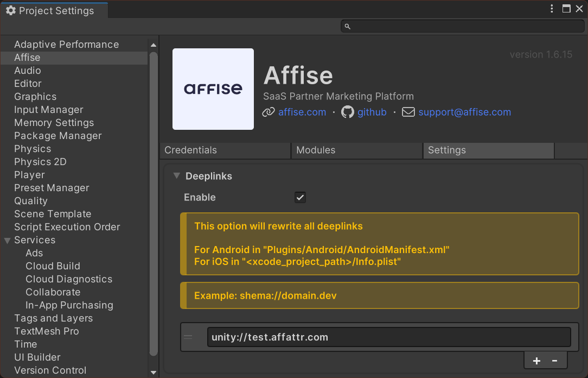Select Audio in the settings list
Viewport: 588px width, 378px height.
click(x=27, y=70)
